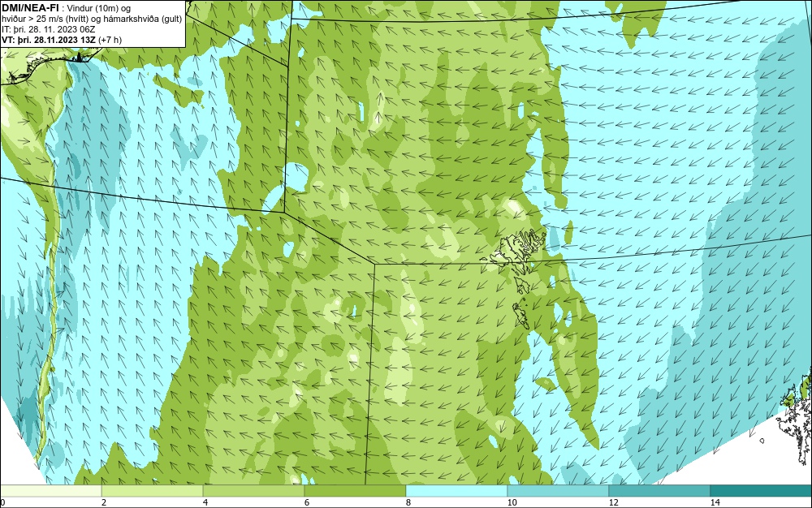812x508 pixels.
Task: Click the '(+7 h)' forecast offset text
Action: click(x=110, y=40)
